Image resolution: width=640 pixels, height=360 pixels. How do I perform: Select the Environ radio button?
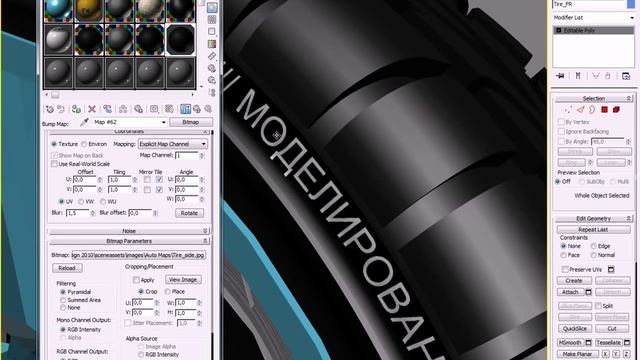(x=84, y=144)
